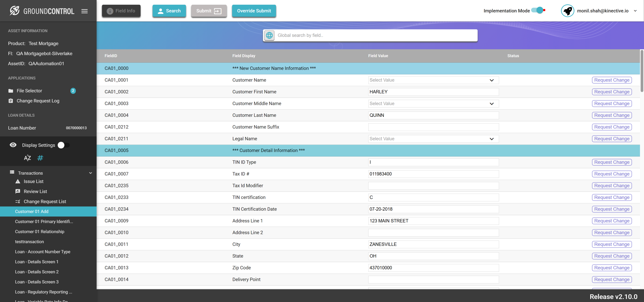Click the Review List comment icon
644x302 pixels.
click(18, 191)
